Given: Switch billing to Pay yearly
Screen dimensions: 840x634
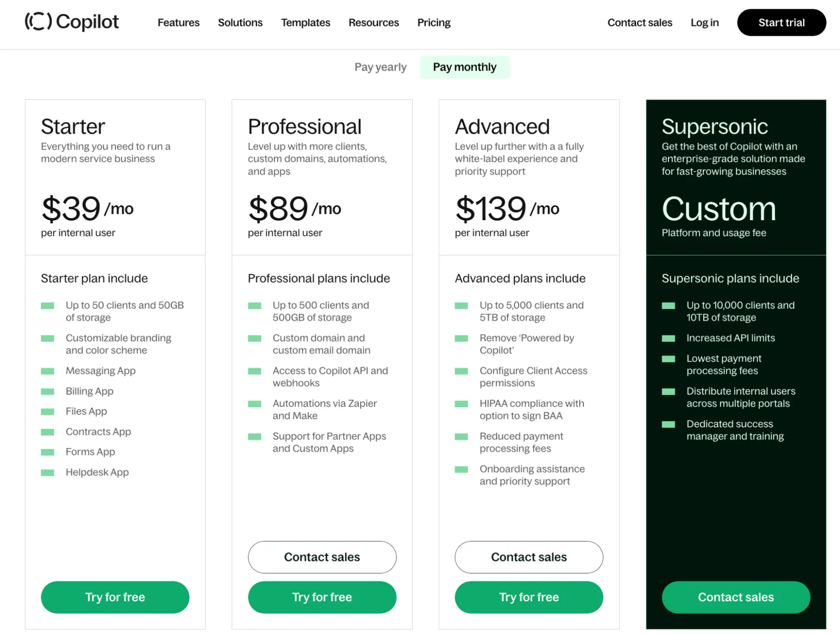Looking at the screenshot, I should [x=380, y=67].
